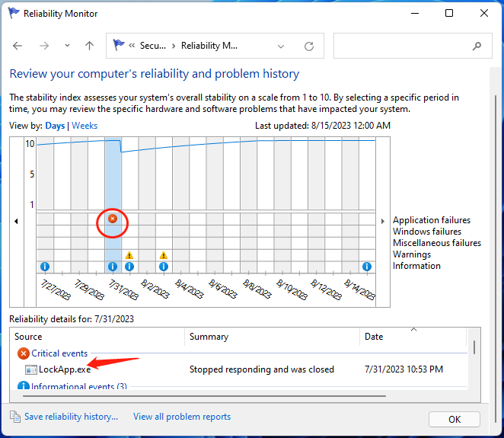Maximize the Reliability Monitor window
The height and width of the screenshot is (438, 504).
coord(449,13)
